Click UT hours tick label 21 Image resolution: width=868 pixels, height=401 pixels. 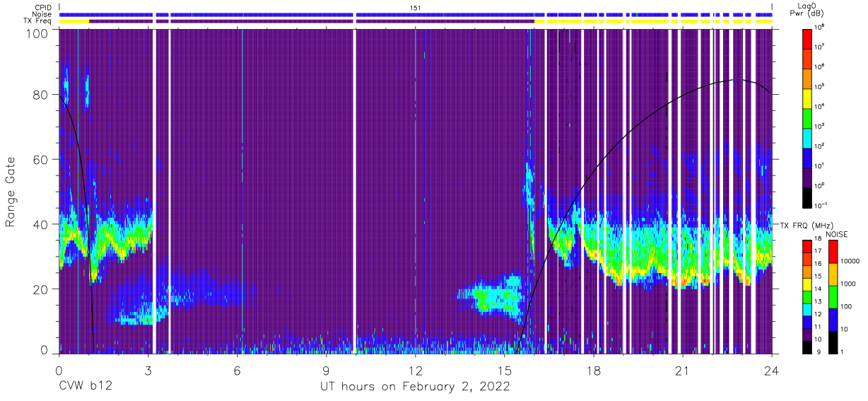coord(683,371)
